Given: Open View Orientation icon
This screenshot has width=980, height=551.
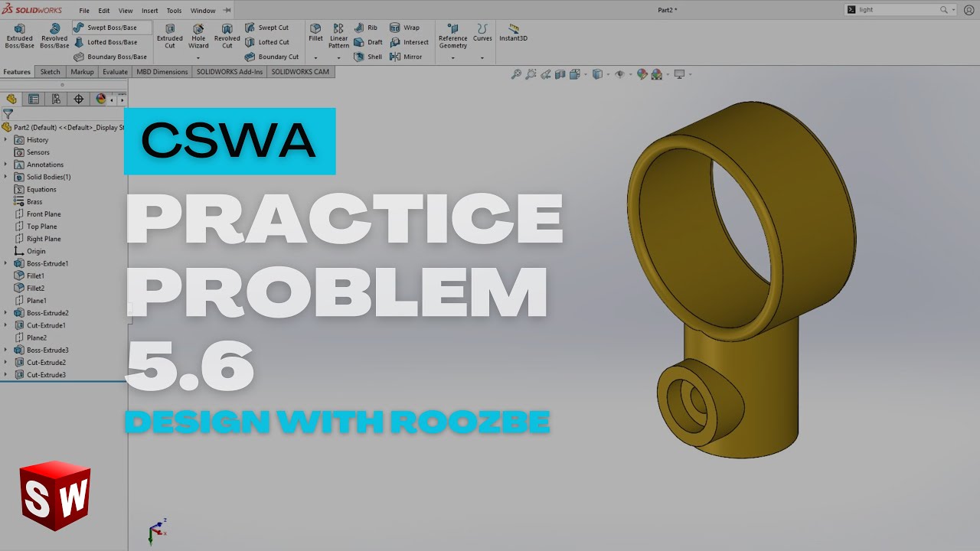Looking at the screenshot, I should 574,74.
